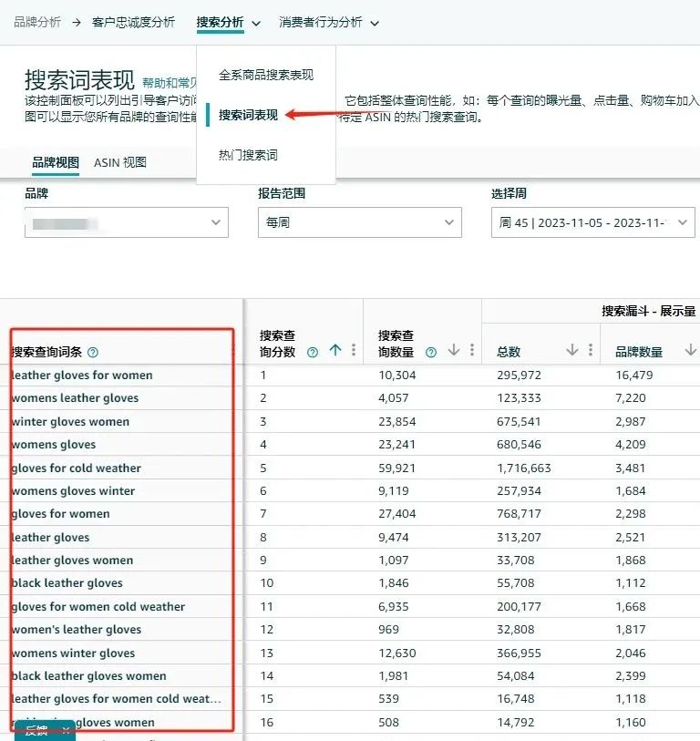The width and height of the screenshot is (700, 741).
Task: Open column options for 搜索查询分数
Action: coord(354,350)
